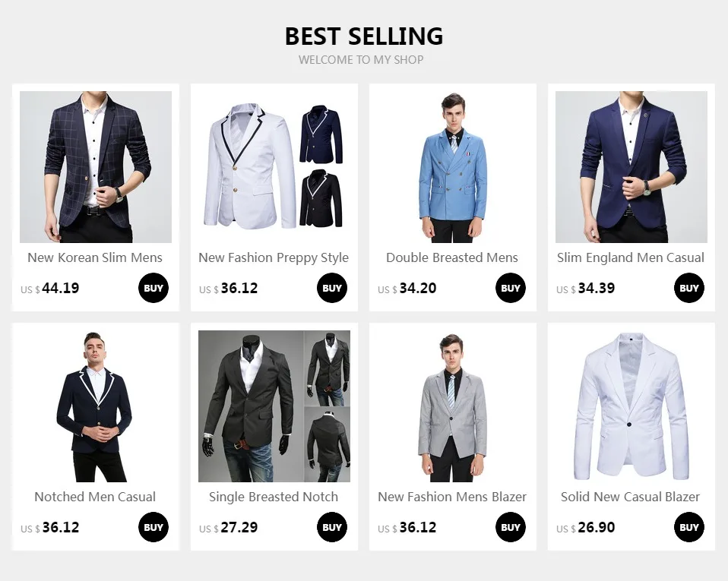Open the solid white casual blazer image

coord(631,406)
